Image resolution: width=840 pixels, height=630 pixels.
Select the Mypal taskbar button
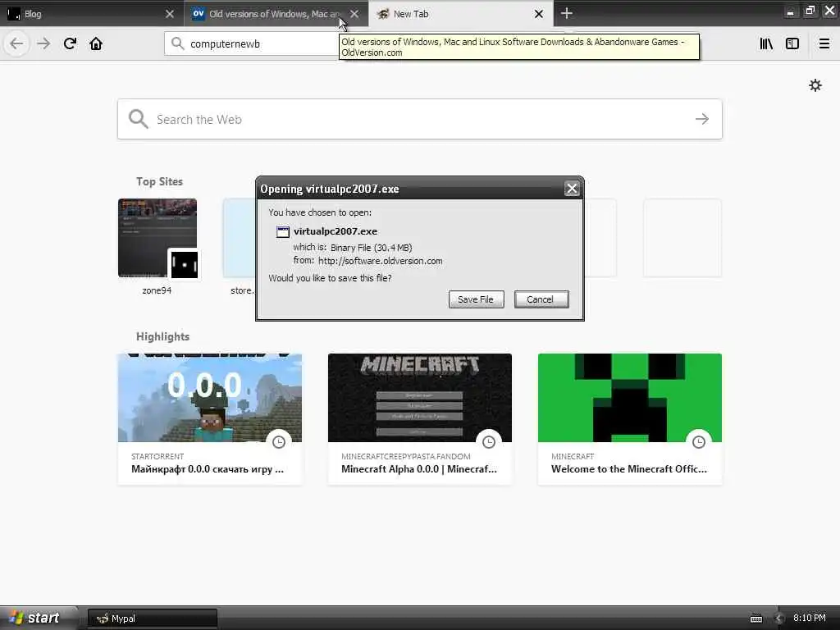pyautogui.click(x=152, y=619)
